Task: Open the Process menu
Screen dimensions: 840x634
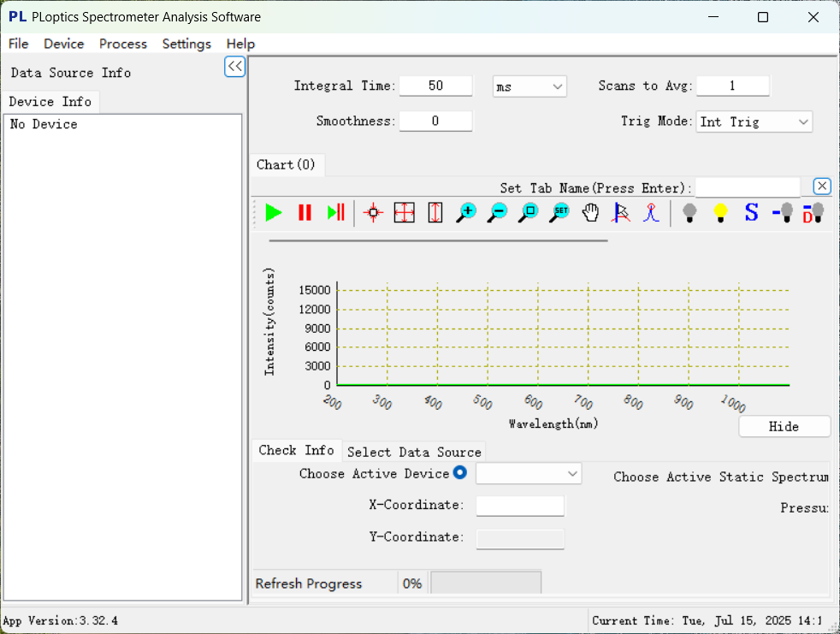Action: 123,44
